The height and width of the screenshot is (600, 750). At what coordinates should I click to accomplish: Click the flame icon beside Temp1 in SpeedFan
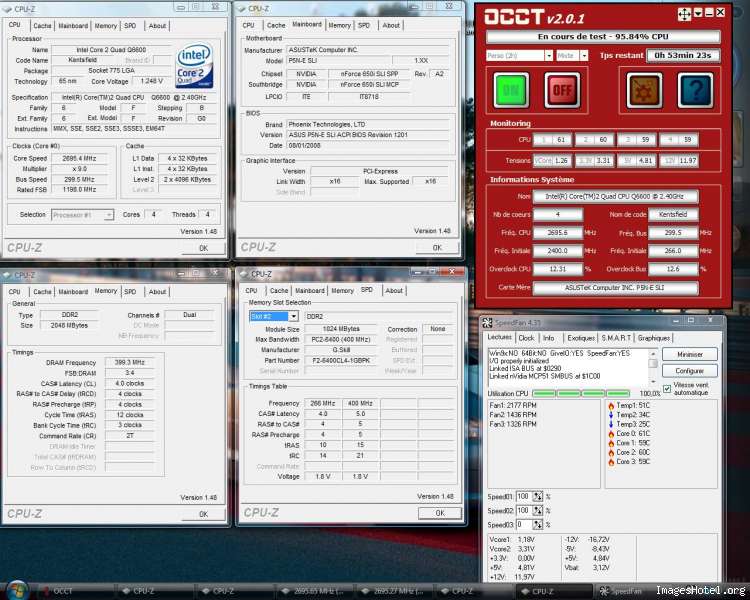tap(611, 406)
